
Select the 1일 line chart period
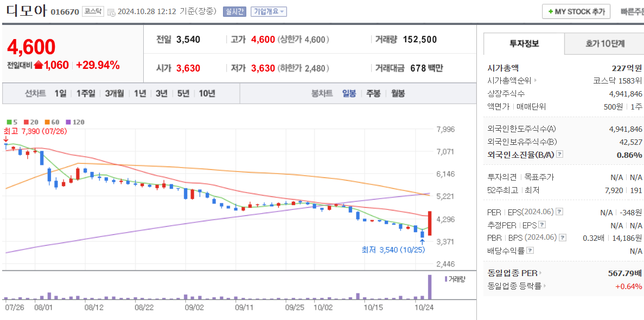pyautogui.click(x=60, y=94)
